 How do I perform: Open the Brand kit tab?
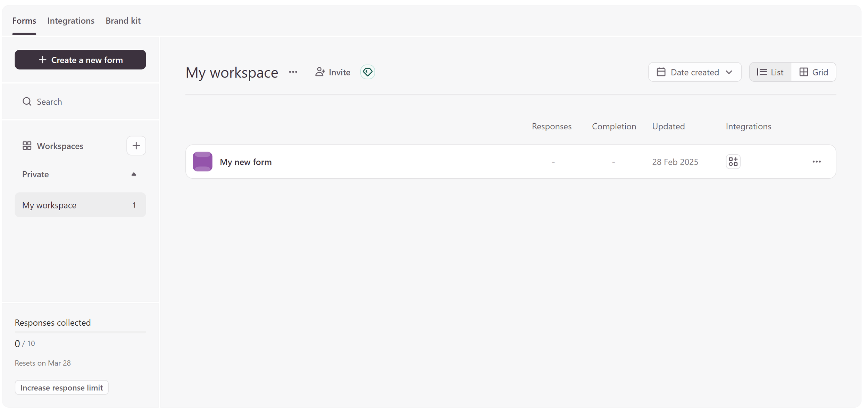pyautogui.click(x=123, y=21)
